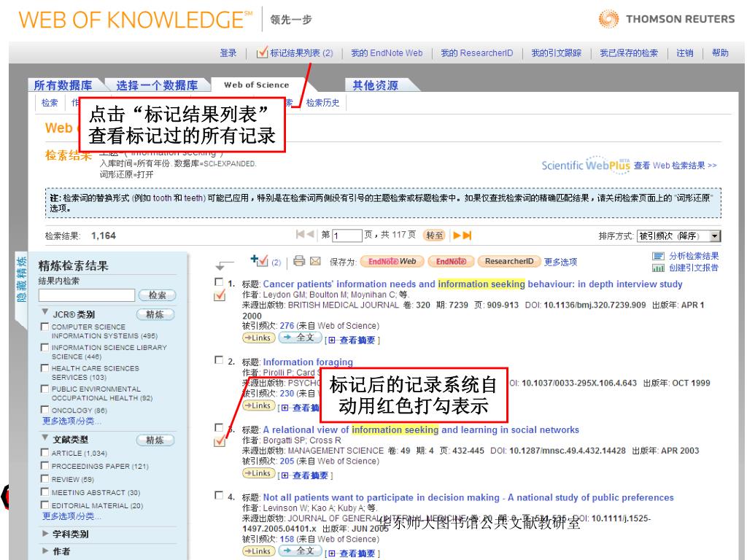747x560 pixels.
Task: Check REVIEW document type checkbox
Action: click(44, 478)
